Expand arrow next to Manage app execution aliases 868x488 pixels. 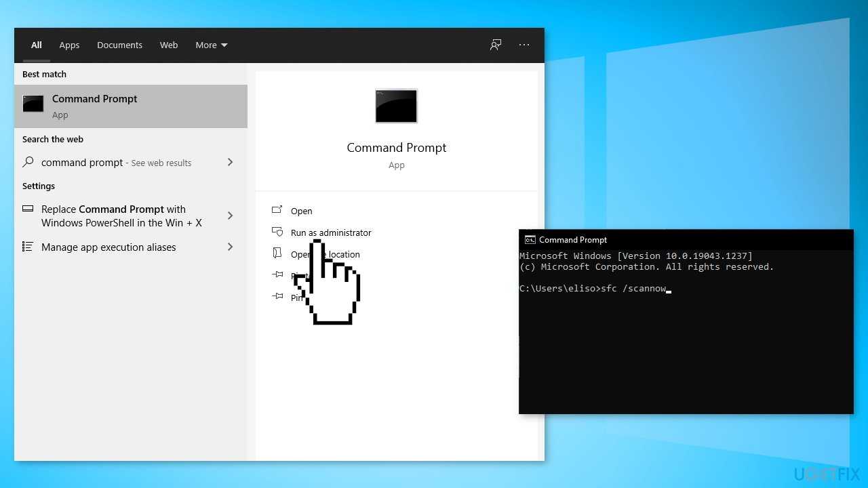(230, 247)
